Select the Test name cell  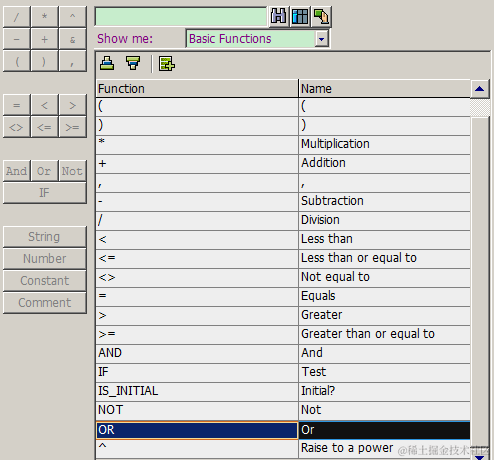(384, 372)
